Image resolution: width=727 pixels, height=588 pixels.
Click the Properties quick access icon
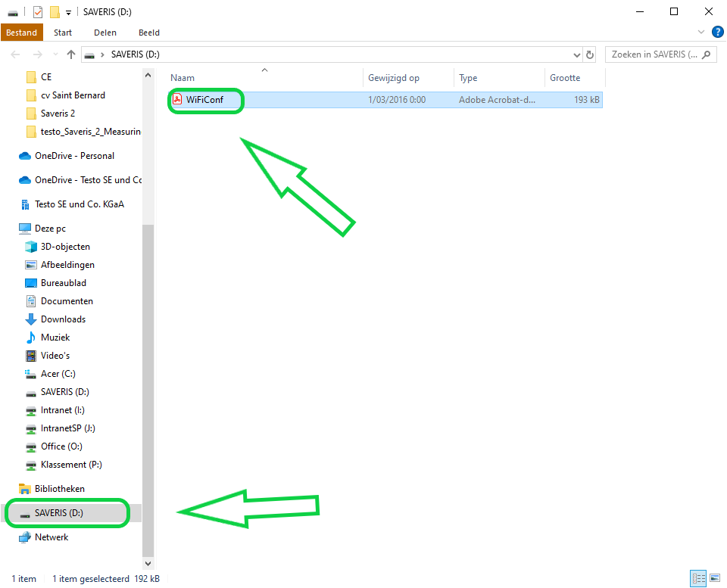(38, 12)
